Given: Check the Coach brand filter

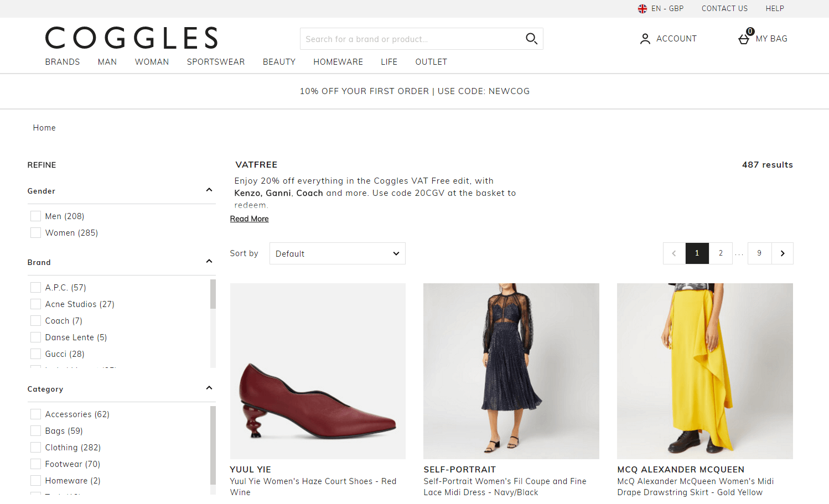Looking at the screenshot, I should [36, 321].
